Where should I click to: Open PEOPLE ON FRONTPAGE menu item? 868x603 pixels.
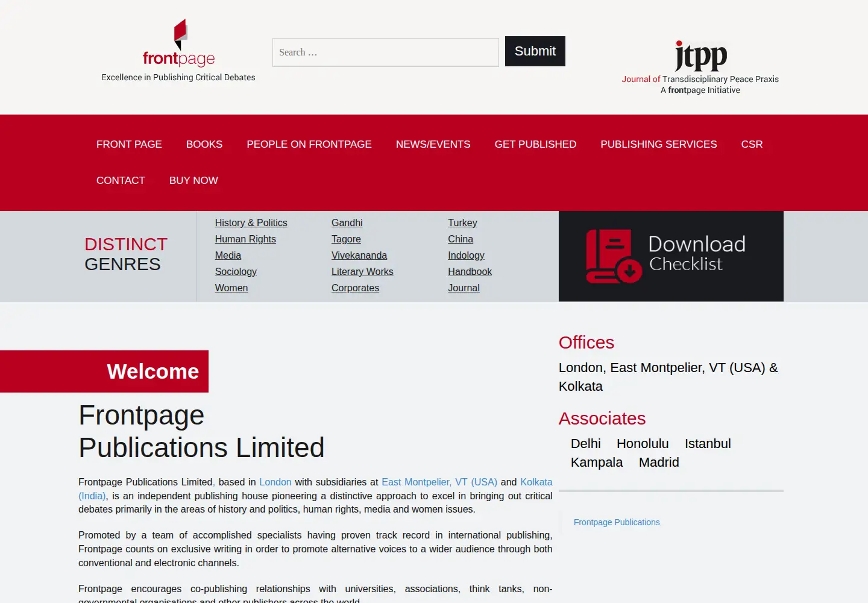click(x=309, y=145)
